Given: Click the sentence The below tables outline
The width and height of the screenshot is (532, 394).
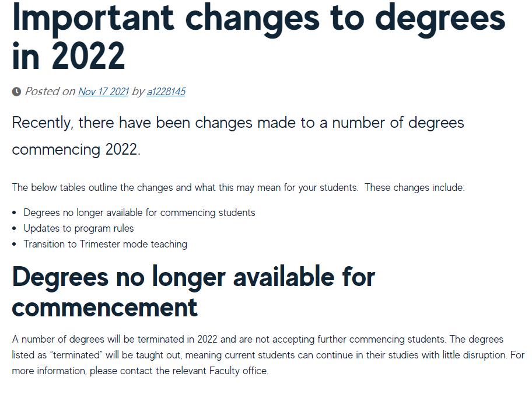Looking at the screenshot, I should click(x=185, y=188).
